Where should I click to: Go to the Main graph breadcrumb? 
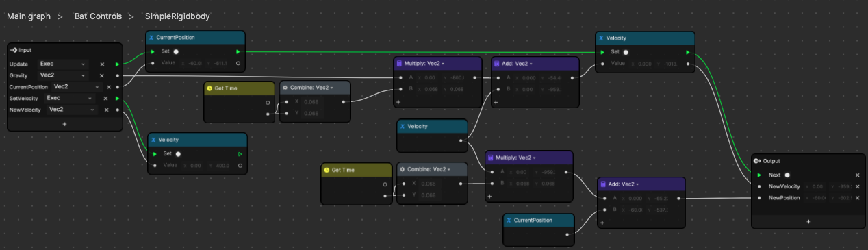click(29, 16)
